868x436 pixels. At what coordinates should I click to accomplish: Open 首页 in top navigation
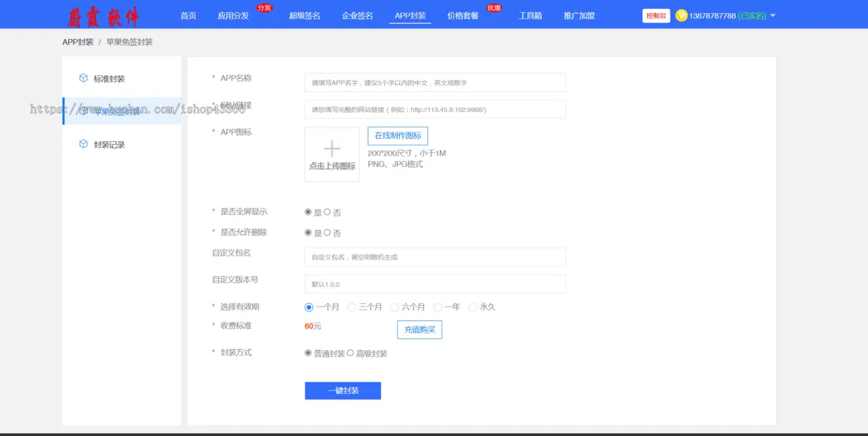[x=188, y=16]
